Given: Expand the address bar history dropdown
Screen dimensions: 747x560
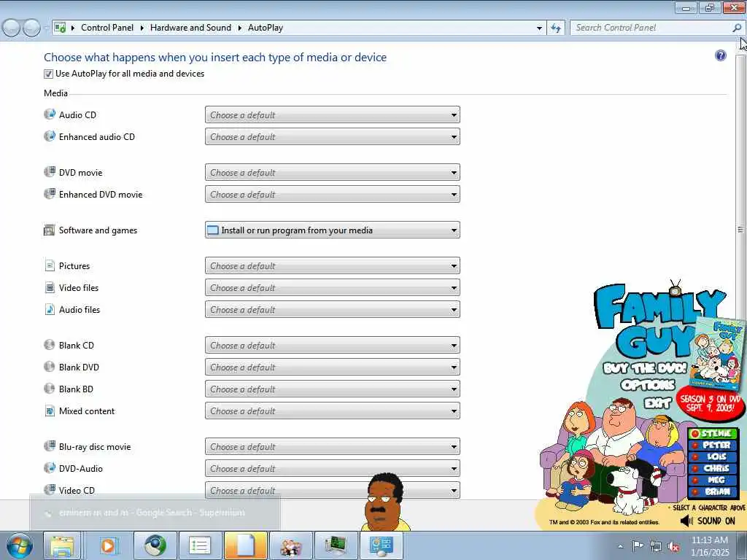Looking at the screenshot, I should click(539, 28).
